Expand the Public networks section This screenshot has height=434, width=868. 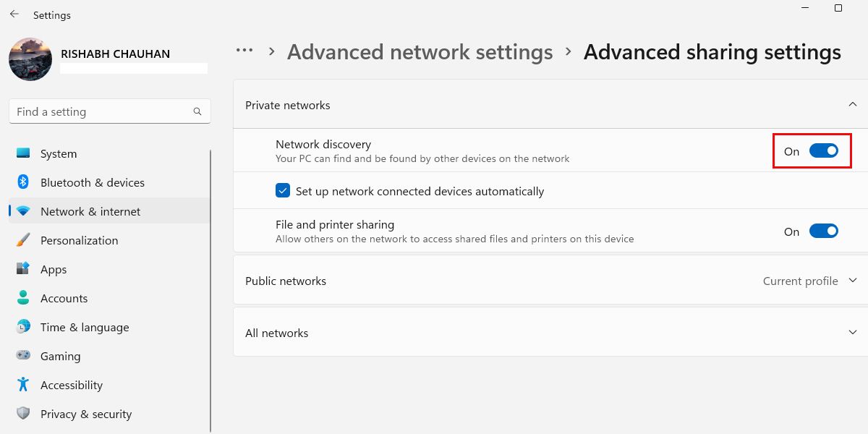click(x=852, y=281)
